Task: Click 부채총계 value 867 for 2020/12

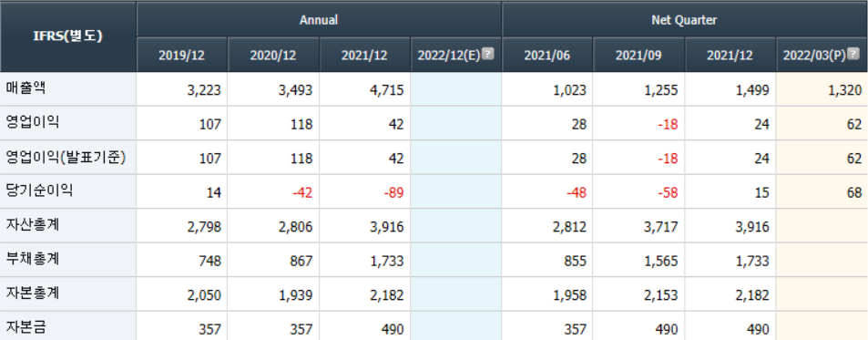Action: [301, 262]
